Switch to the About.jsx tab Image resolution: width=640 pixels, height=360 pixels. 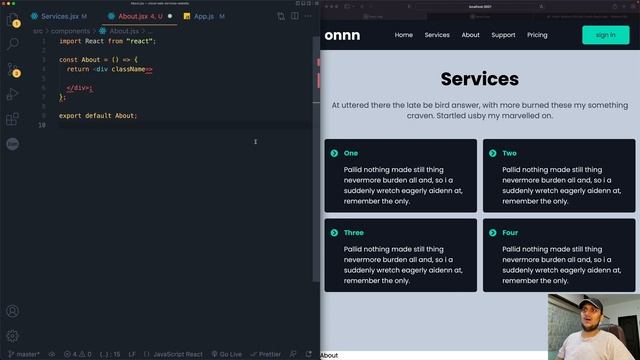pos(140,16)
